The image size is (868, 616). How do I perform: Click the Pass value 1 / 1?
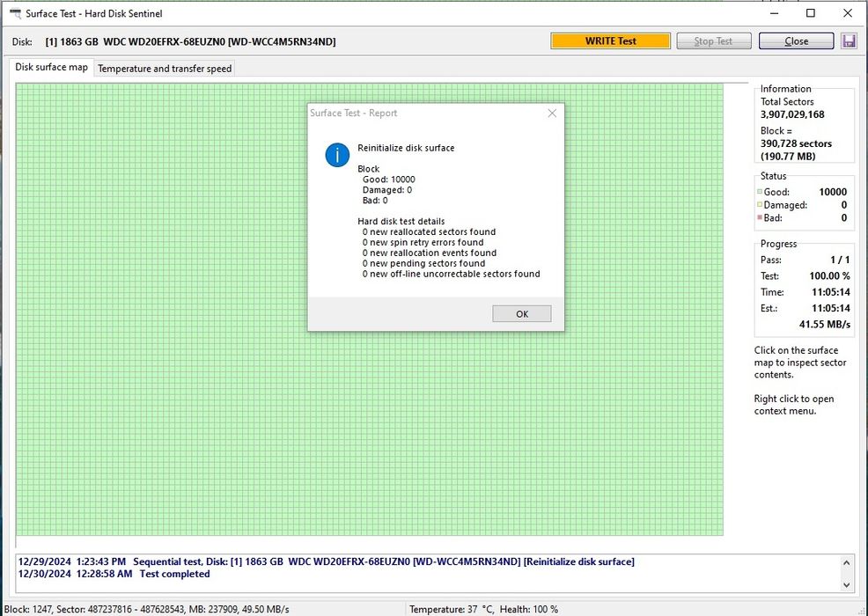pyautogui.click(x=840, y=260)
